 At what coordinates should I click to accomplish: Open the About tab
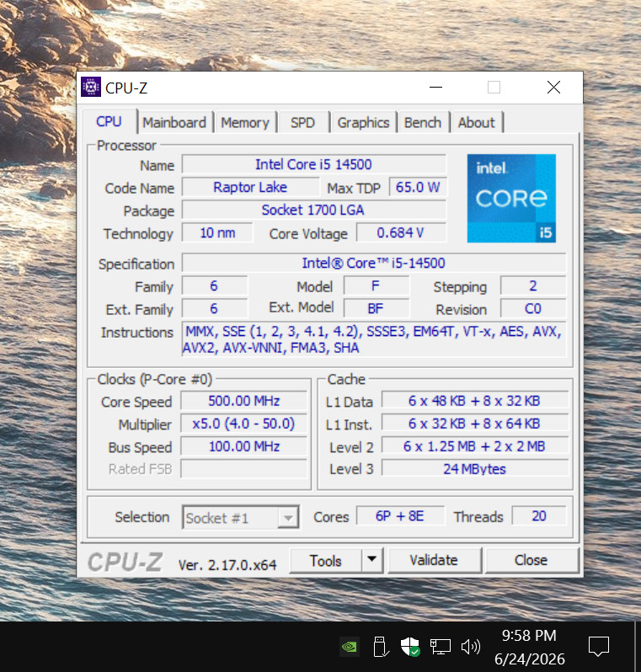point(477,123)
